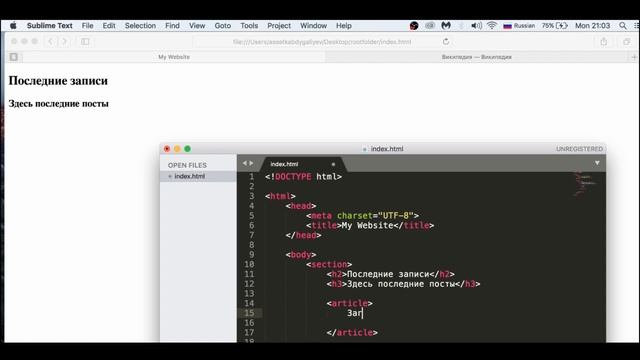The image size is (640, 360).
Task: Open the Help menu
Action: point(344,25)
